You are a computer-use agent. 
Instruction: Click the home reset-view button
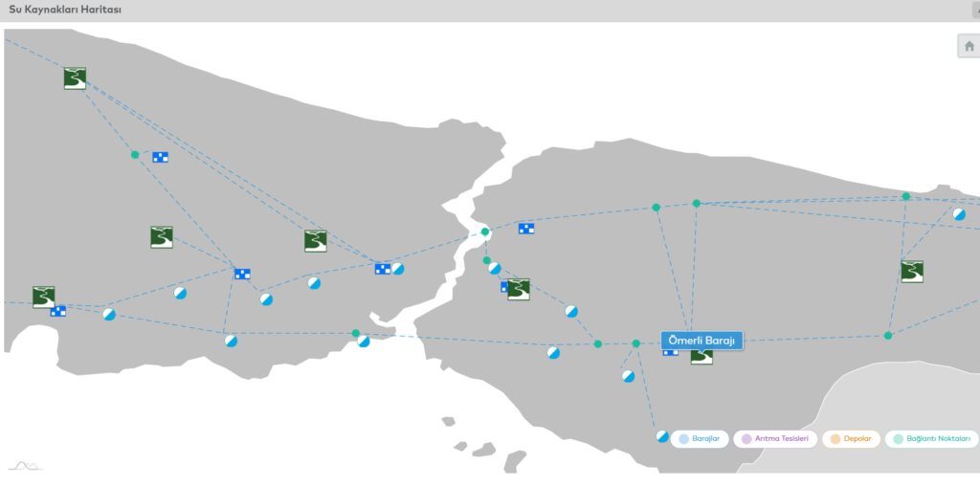(969, 46)
